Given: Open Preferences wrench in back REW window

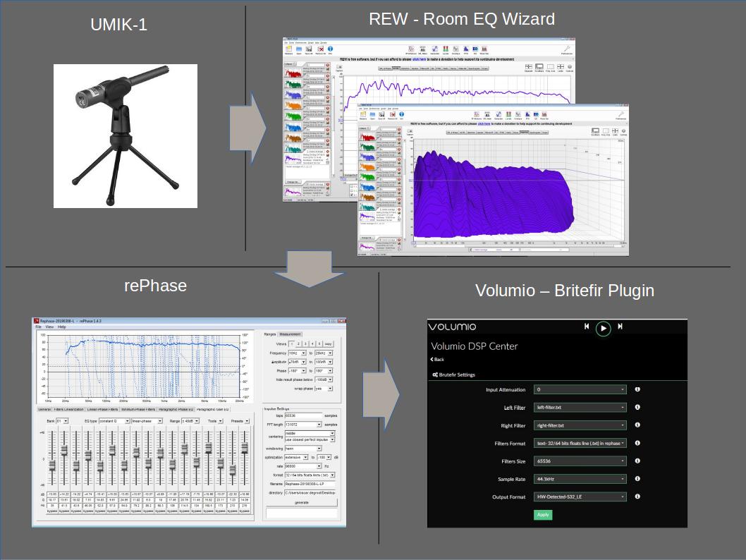Looking at the screenshot, I should pos(567,48).
